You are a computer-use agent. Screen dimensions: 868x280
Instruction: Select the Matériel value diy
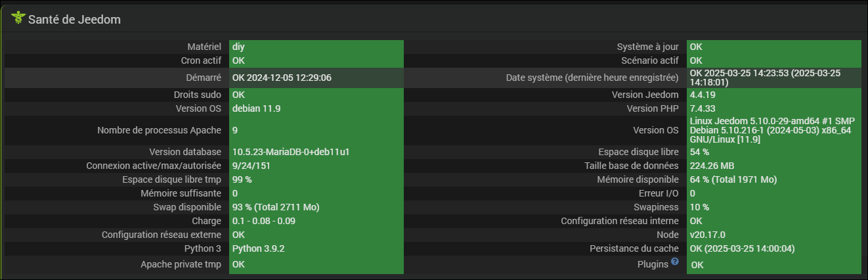238,47
